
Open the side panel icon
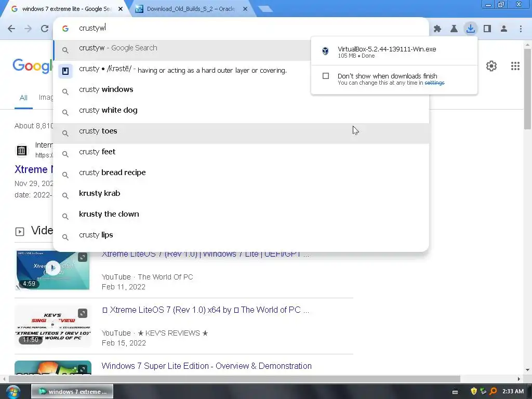[487, 29]
